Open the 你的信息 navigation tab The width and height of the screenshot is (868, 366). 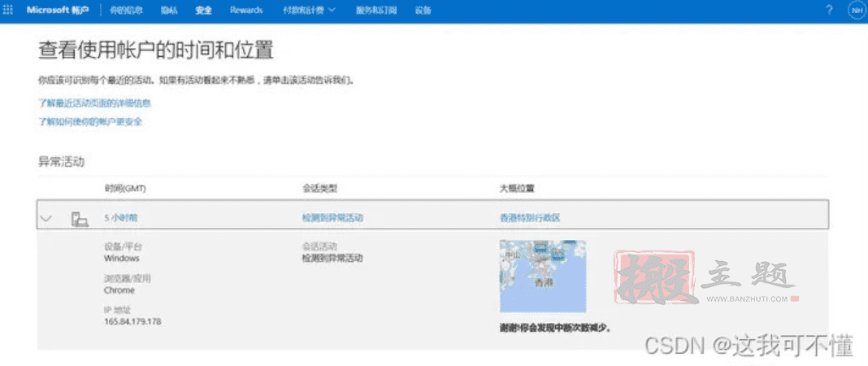126,10
